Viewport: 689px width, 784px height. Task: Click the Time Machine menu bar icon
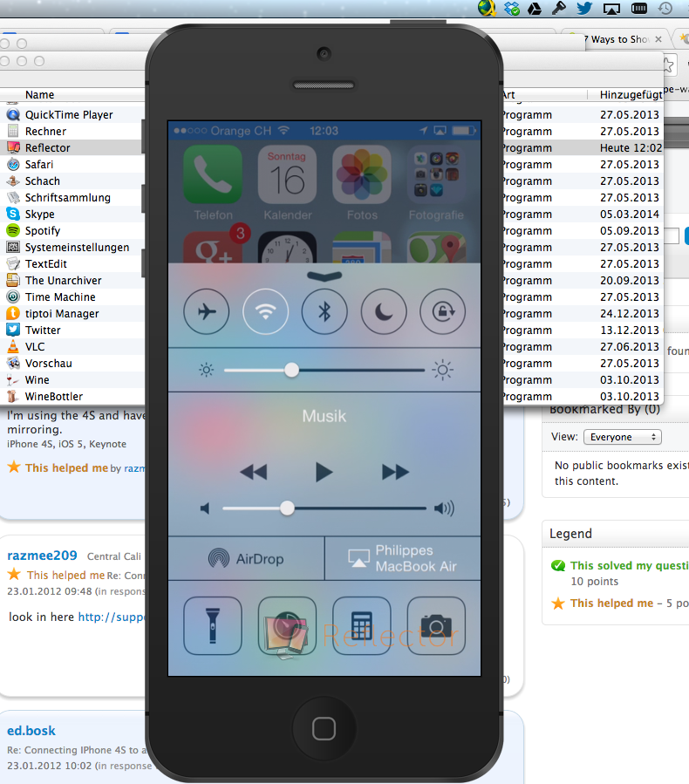point(665,9)
